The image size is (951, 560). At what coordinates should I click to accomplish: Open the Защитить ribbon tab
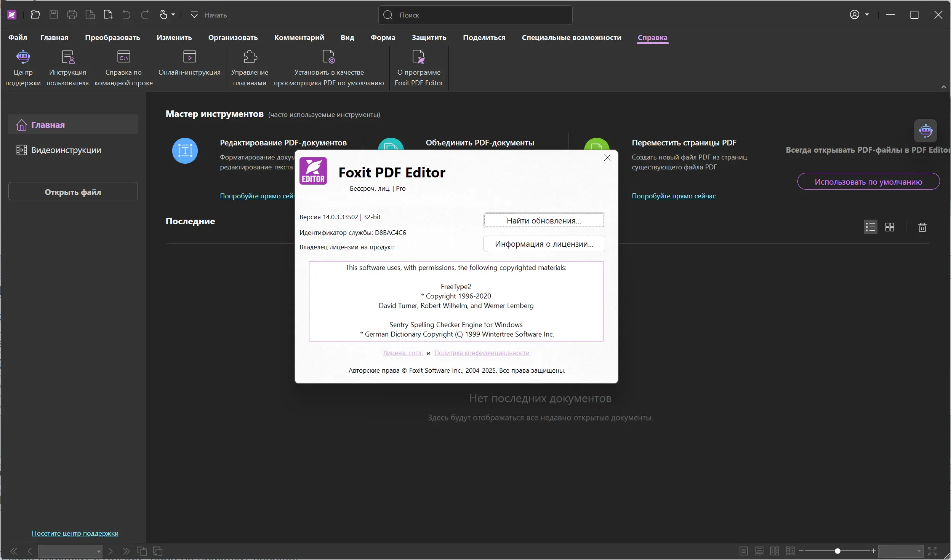pos(429,37)
